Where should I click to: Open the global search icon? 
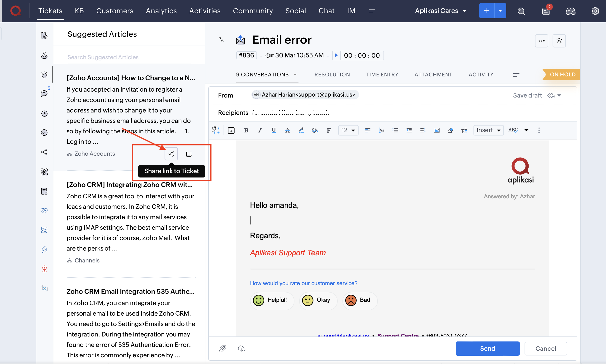521,11
